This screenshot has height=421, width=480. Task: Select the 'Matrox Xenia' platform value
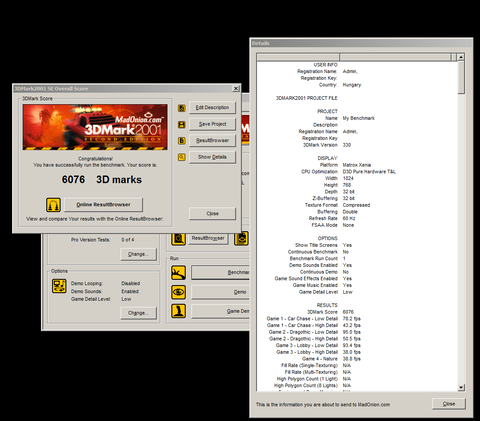[357, 165]
